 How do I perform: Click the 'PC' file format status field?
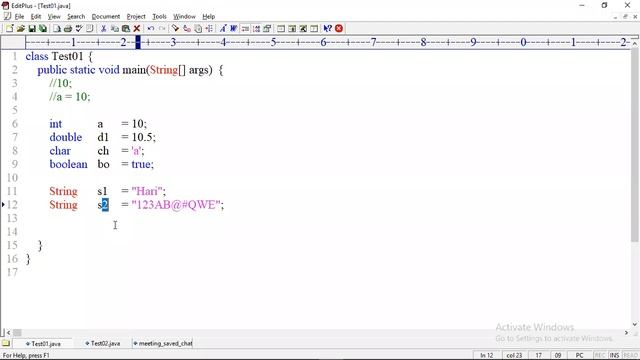point(579,356)
